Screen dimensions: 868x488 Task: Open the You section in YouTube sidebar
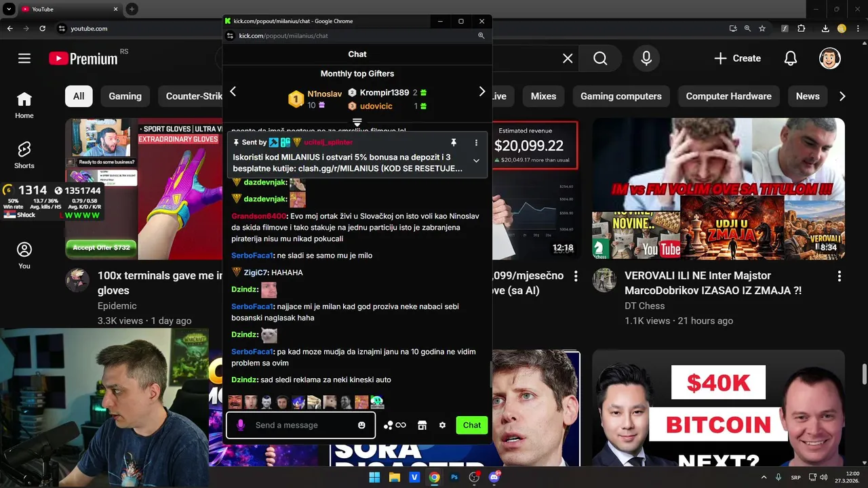coord(24,256)
